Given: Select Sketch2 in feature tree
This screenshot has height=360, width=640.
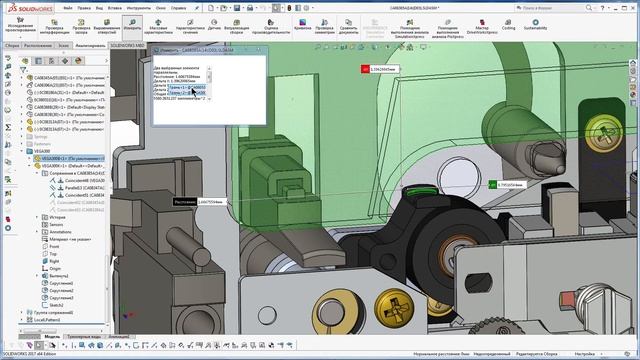Looking at the screenshot, I should pos(53,305).
